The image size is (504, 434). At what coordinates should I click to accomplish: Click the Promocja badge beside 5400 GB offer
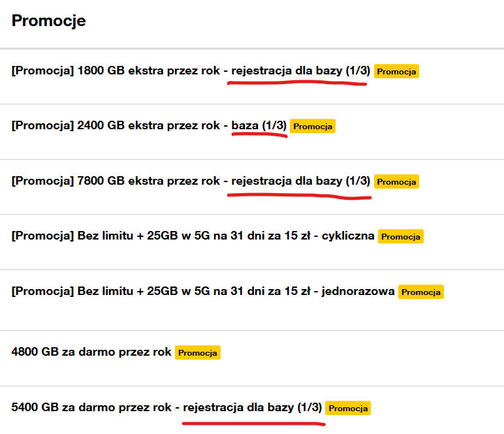pyautogui.click(x=348, y=409)
